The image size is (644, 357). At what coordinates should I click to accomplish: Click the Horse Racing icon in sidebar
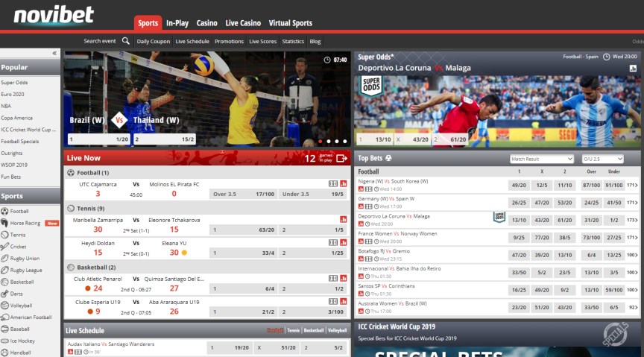tap(4, 223)
